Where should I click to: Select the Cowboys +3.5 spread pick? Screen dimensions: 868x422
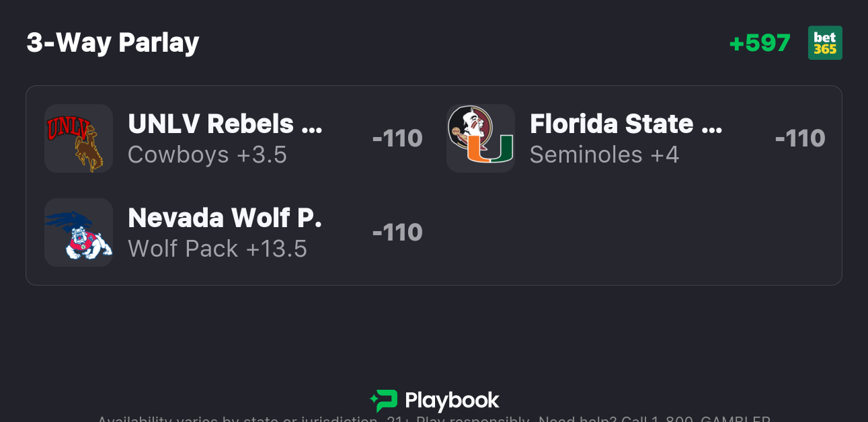tap(207, 155)
